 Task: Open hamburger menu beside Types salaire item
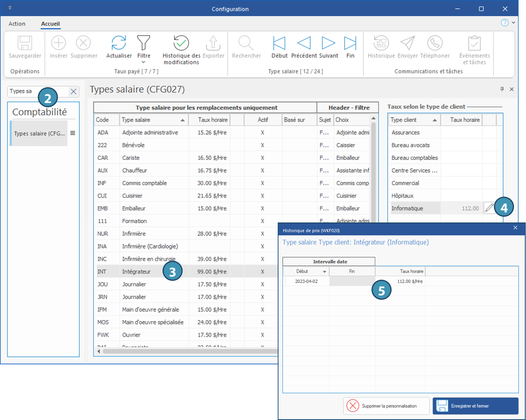[x=73, y=133]
